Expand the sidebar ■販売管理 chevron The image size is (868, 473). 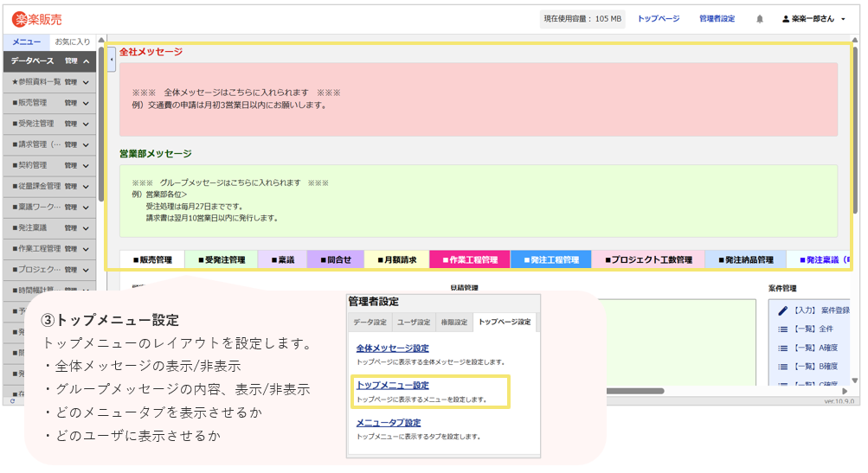(x=86, y=104)
